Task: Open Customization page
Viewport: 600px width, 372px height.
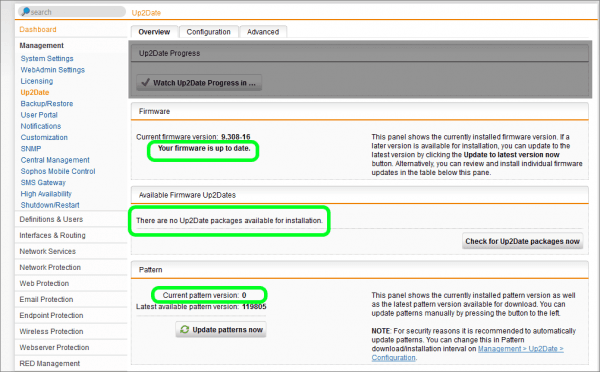Action: click(x=44, y=137)
